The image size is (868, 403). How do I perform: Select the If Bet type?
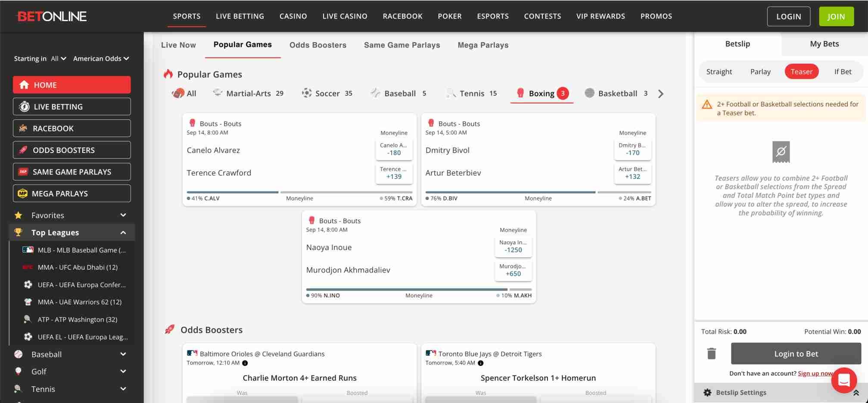843,72
